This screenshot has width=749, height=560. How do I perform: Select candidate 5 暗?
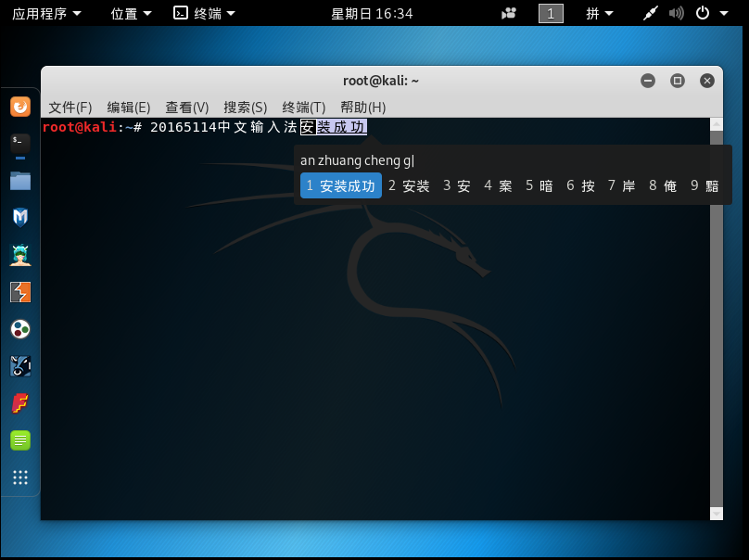pyautogui.click(x=540, y=185)
